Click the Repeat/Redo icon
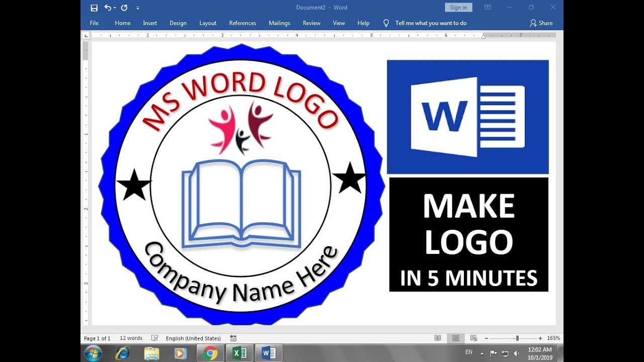The image size is (644, 362). [x=124, y=8]
